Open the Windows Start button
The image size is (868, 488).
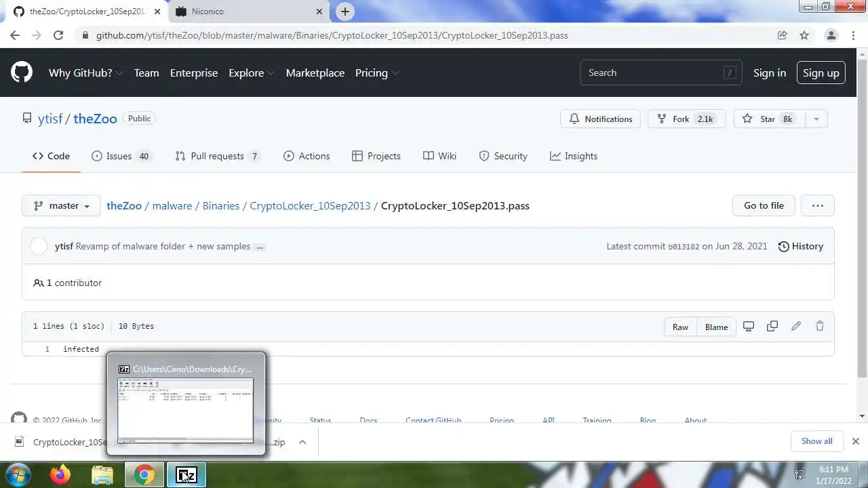pyautogui.click(x=18, y=474)
